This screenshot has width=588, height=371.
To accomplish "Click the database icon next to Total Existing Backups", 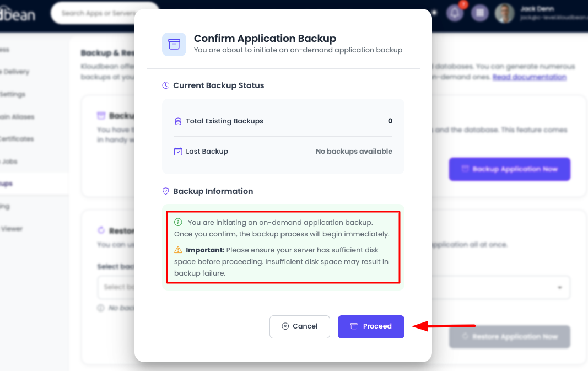I will point(178,121).
